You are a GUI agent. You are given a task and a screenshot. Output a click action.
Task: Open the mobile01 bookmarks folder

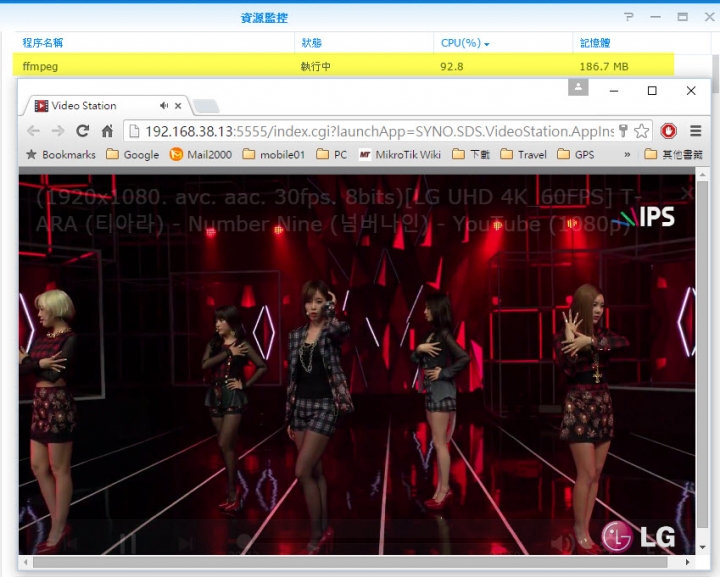pos(274,155)
